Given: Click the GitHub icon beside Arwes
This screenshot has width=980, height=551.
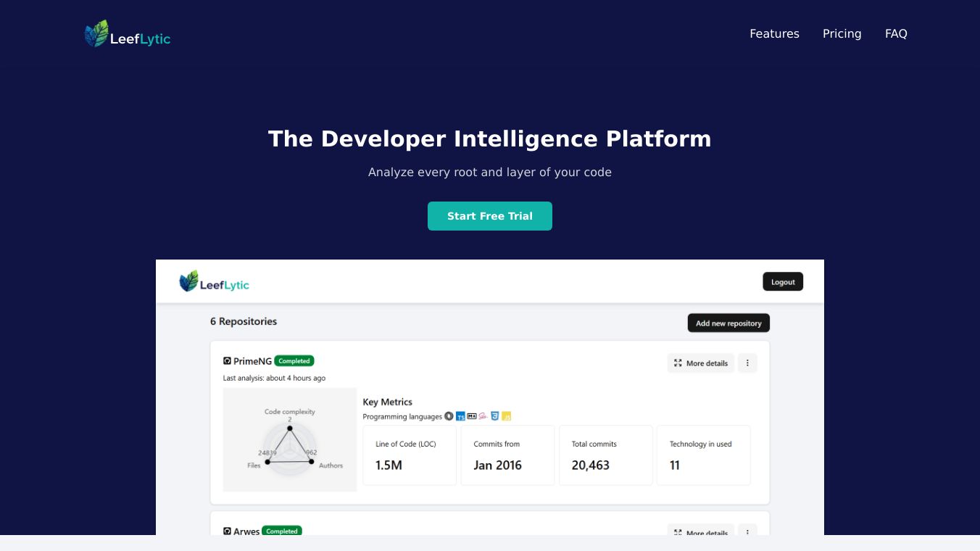Looking at the screenshot, I should click(227, 531).
